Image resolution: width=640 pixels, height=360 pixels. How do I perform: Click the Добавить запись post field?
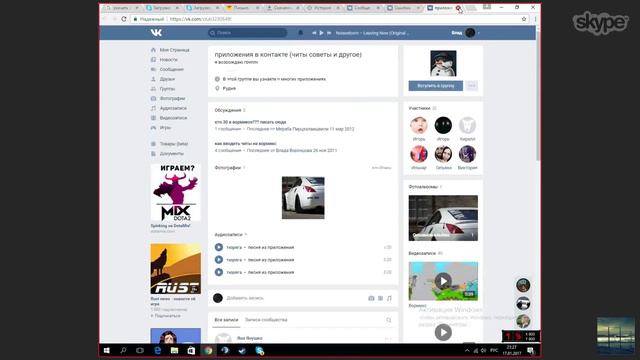(x=294, y=298)
